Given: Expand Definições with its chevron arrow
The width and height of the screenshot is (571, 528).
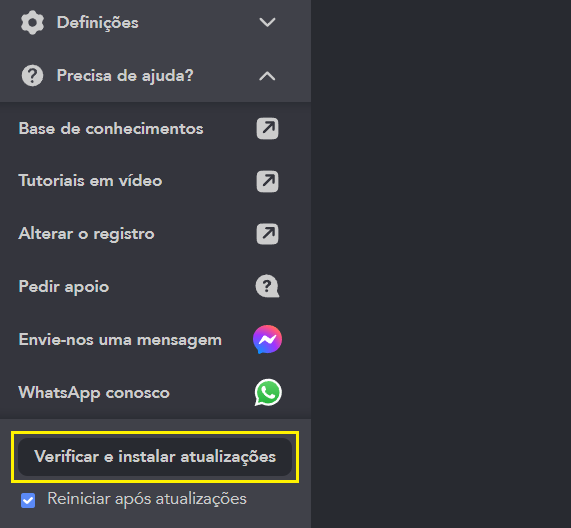Looking at the screenshot, I should point(267,23).
